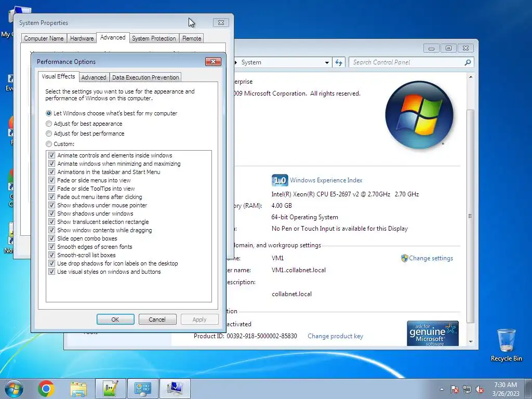Disable Use visual styles on windows and buttons
The image size is (532, 399).
click(51, 271)
